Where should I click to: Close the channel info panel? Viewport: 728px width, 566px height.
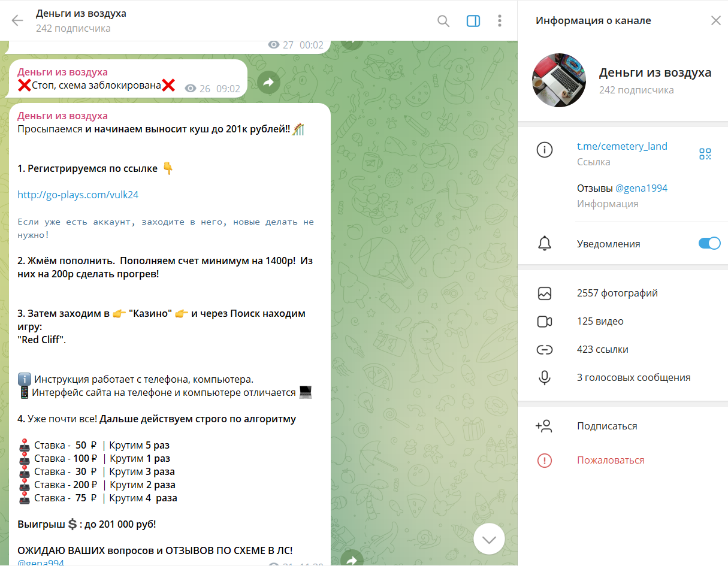coord(716,20)
